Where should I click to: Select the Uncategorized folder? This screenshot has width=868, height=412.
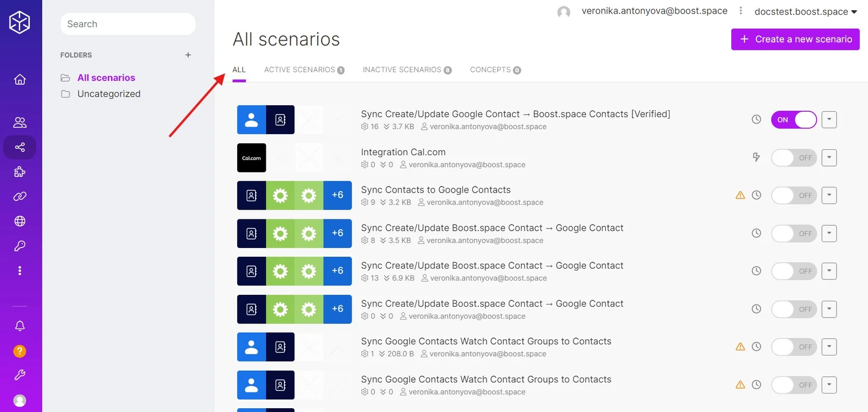point(108,94)
